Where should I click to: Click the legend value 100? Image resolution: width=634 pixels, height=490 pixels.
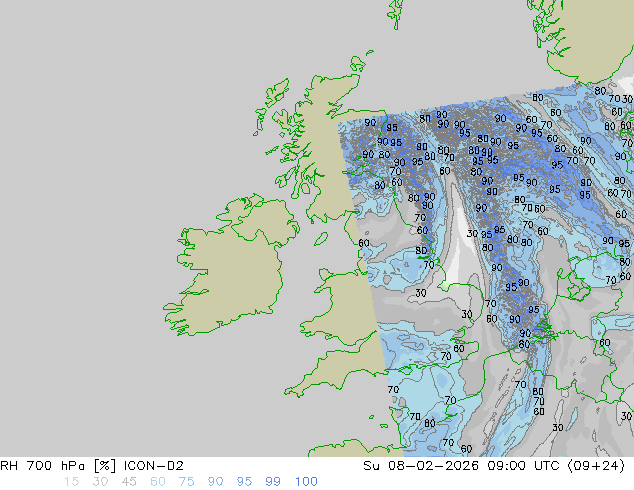pyautogui.click(x=306, y=482)
